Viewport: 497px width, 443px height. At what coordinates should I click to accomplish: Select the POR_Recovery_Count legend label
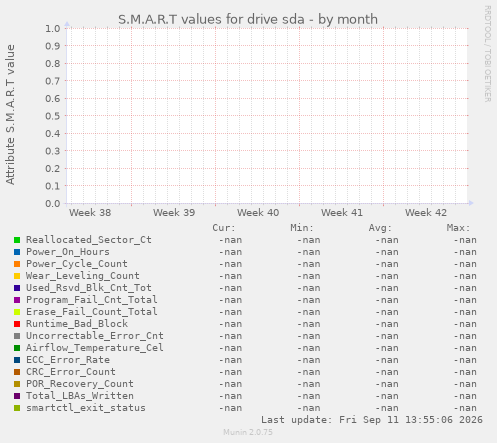[80, 384]
